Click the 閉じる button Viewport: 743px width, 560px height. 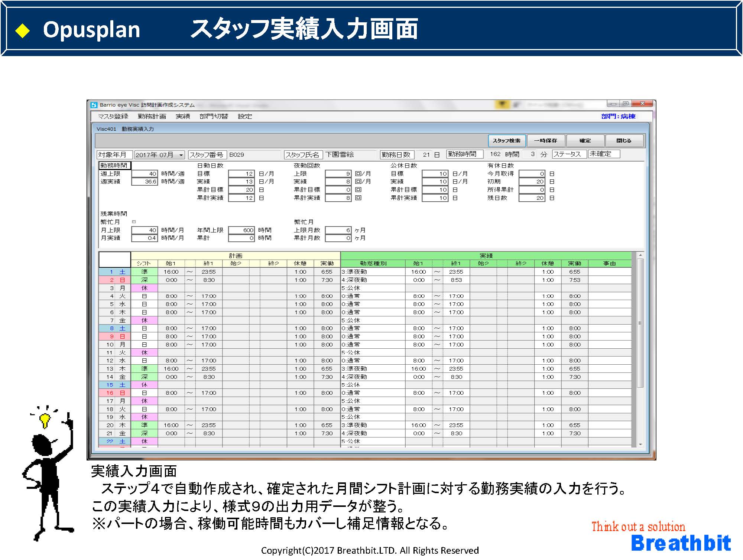pyautogui.click(x=624, y=141)
